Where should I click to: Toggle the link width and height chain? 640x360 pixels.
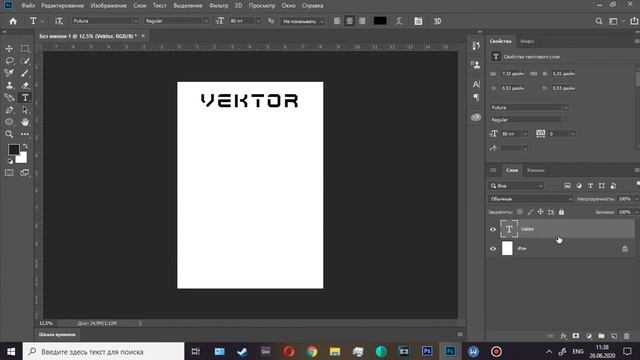[x=533, y=74]
